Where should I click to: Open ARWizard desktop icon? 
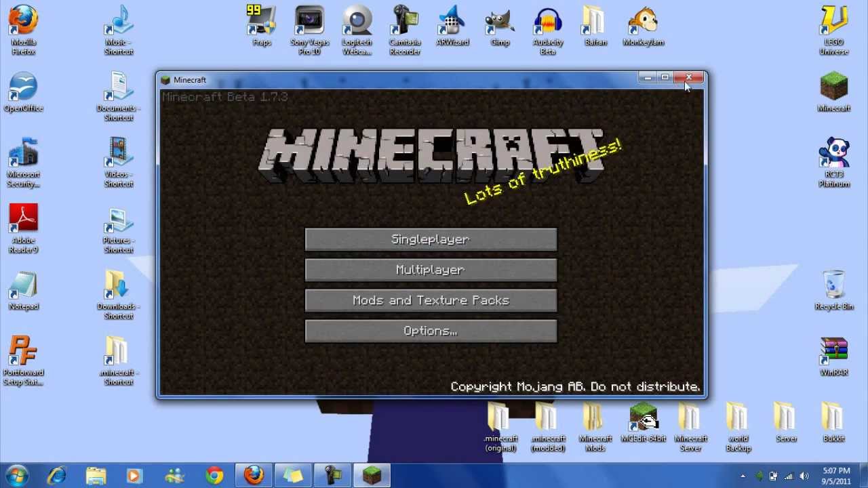[x=452, y=26]
